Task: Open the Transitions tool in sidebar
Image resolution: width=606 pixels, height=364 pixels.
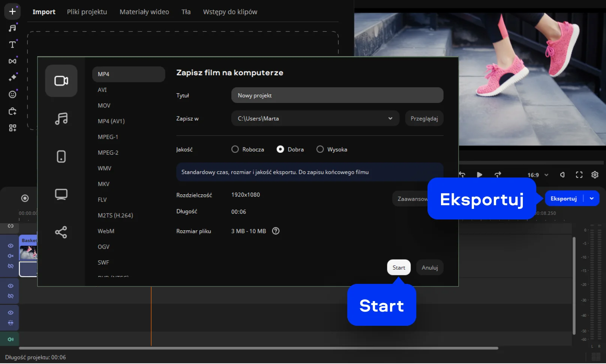Action: (12, 61)
